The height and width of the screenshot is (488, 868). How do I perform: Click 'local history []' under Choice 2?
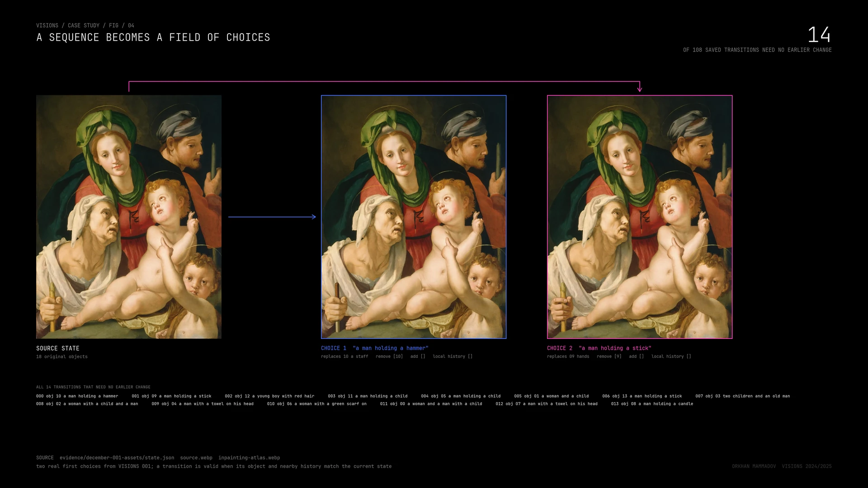click(x=671, y=357)
